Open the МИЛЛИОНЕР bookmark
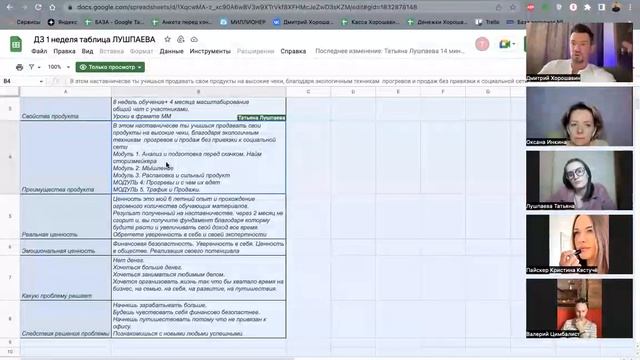 pyautogui.click(x=243, y=22)
